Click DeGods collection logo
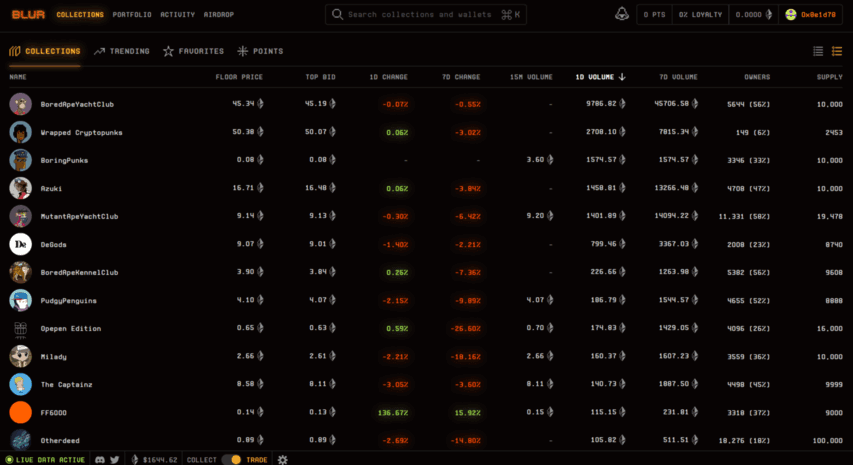Screen dimensions: 853x465 click(21, 244)
